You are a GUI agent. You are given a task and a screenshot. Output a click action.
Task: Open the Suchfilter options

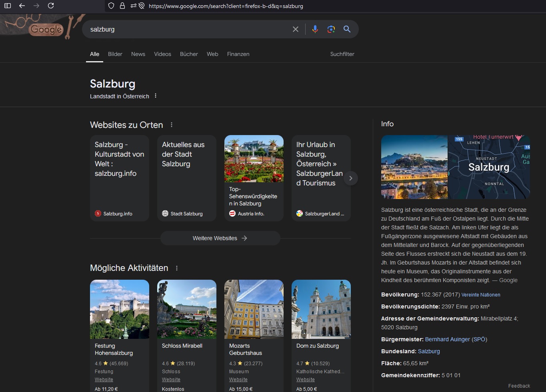click(342, 54)
